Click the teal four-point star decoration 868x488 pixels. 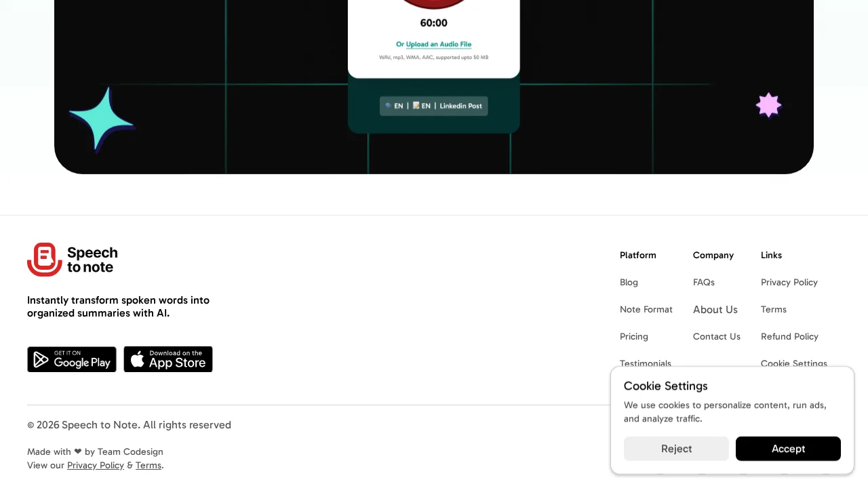point(100,119)
